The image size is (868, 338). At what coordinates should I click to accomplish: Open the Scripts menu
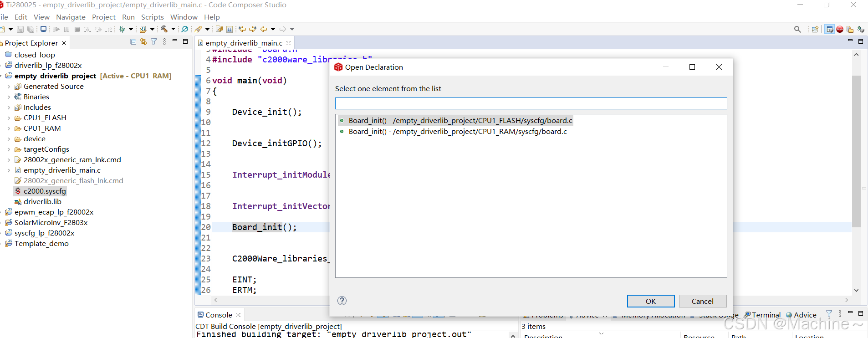pyautogui.click(x=152, y=17)
